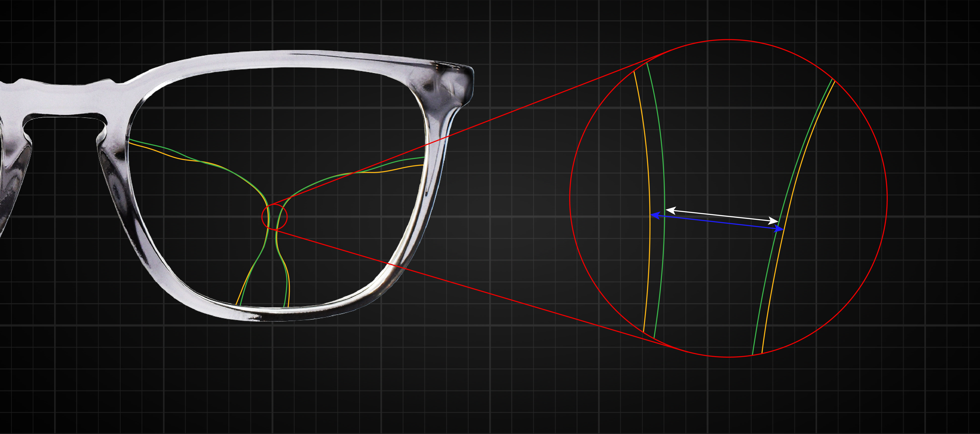Image resolution: width=980 pixels, height=434 pixels.
Task: Click the small red circle on the lens
Action: tap(275, 217)
